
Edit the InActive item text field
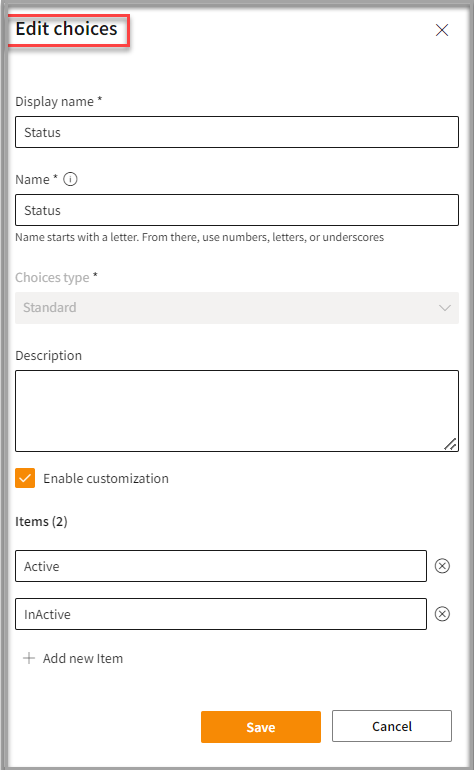[x=221, y=614]
